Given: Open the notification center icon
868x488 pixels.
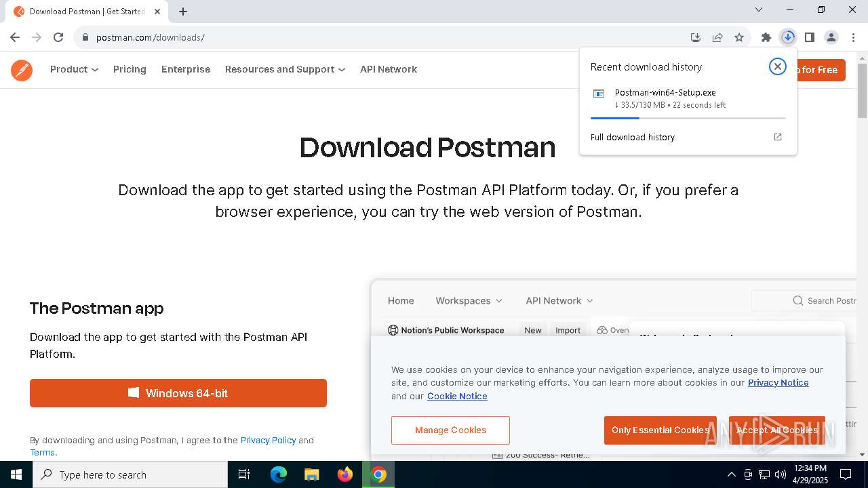Looking at the screenshot, I should pyautogui.click(x=846, y=474).
